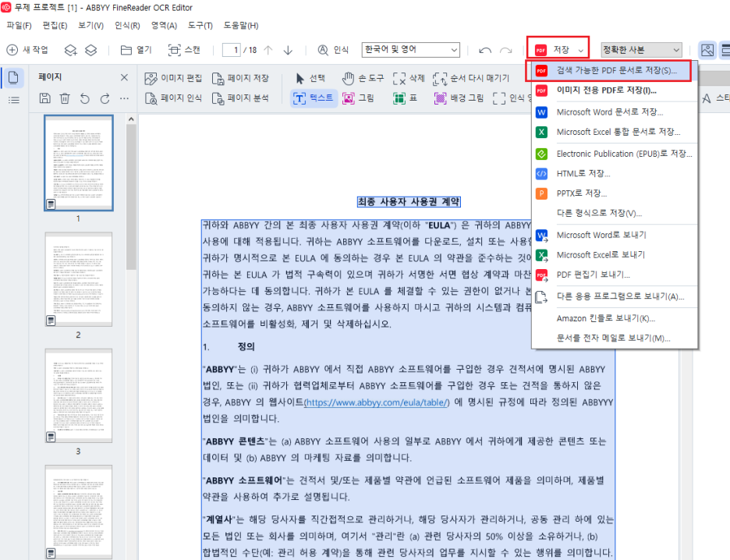Toggle the image pane view icon
This screenshot has height=560, width=730.
coord(707,50)
